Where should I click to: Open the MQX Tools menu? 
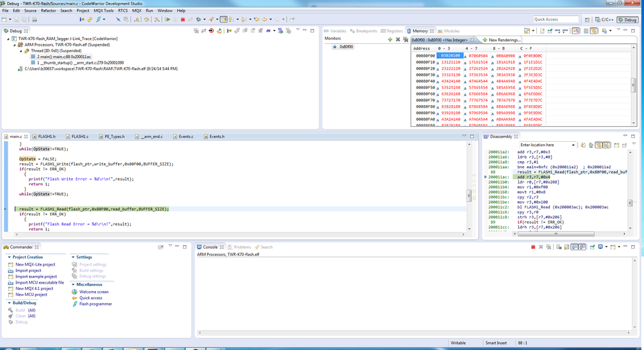[103, 11]
